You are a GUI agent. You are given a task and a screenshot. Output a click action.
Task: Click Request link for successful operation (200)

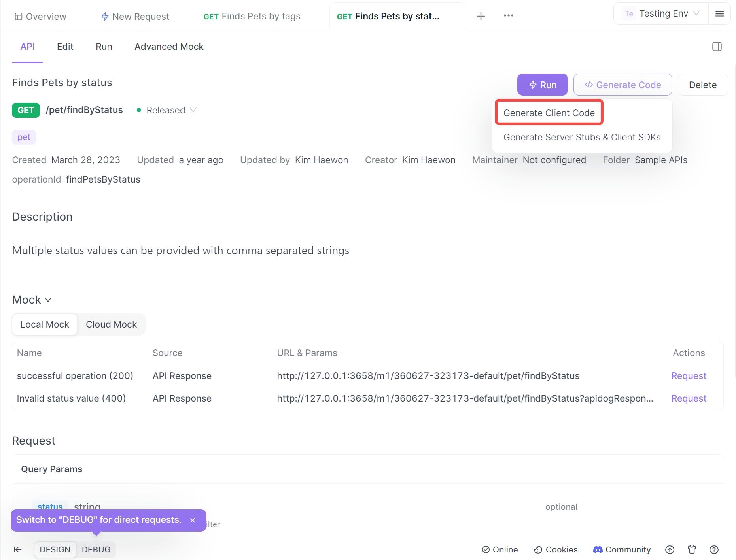pos(689,376)
